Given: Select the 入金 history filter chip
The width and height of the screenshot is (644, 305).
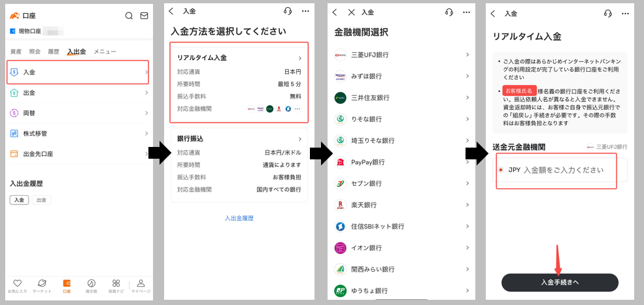Looking at the screenshot, I should pyautogui.click(x=19, y=200).
